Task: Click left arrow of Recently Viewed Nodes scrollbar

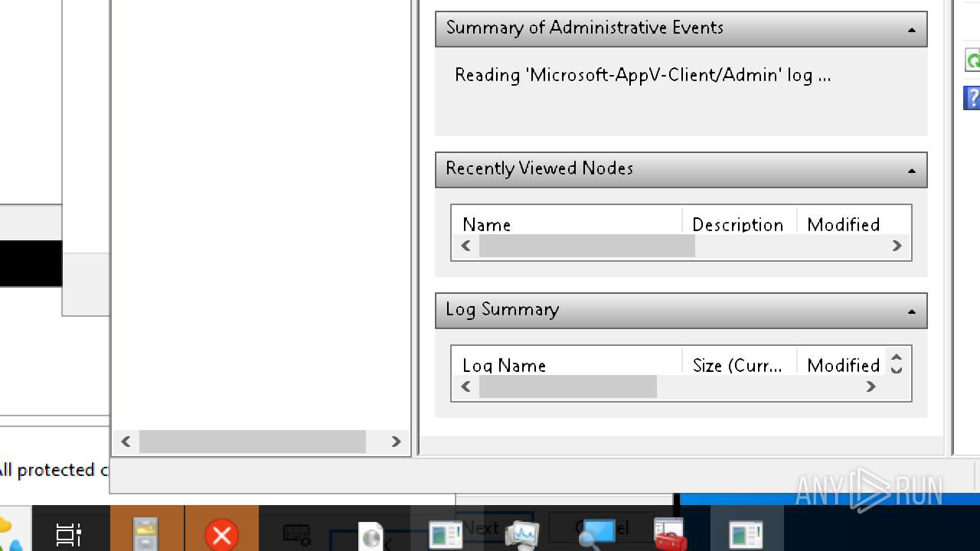Action: point(465,246)
